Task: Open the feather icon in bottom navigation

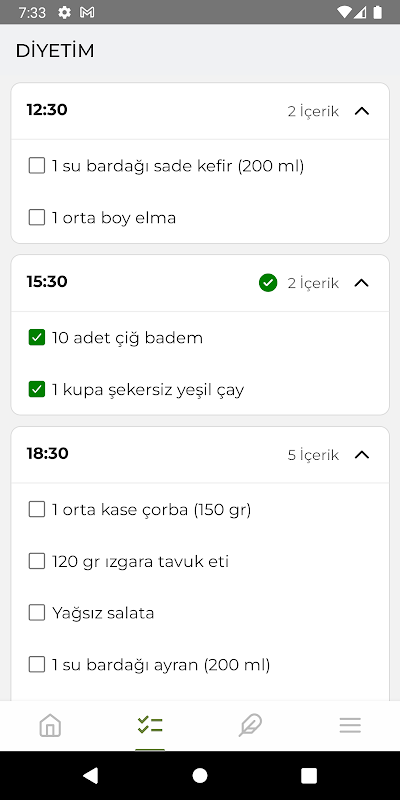Action: pos(250,725)
